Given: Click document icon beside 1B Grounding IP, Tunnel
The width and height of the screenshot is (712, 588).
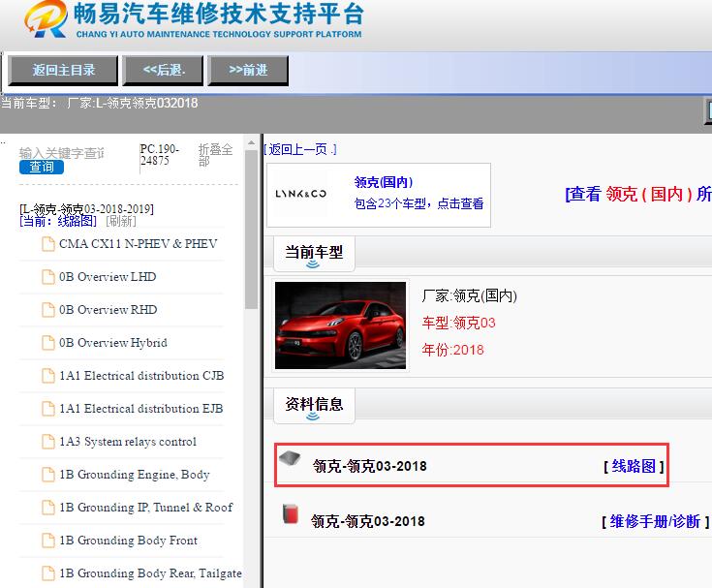Looking at the screenshot, I should 48,508.
